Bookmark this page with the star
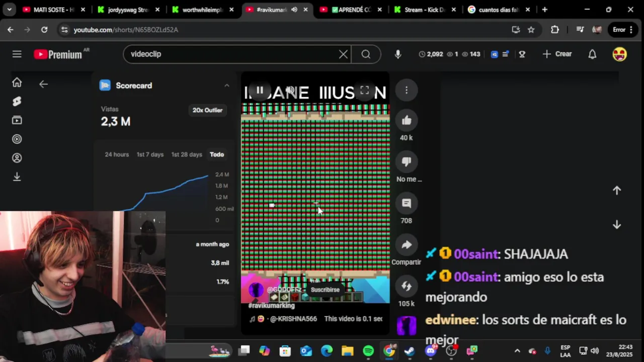Viewport: 644px width, 362px height. click(x=531, y=30)
